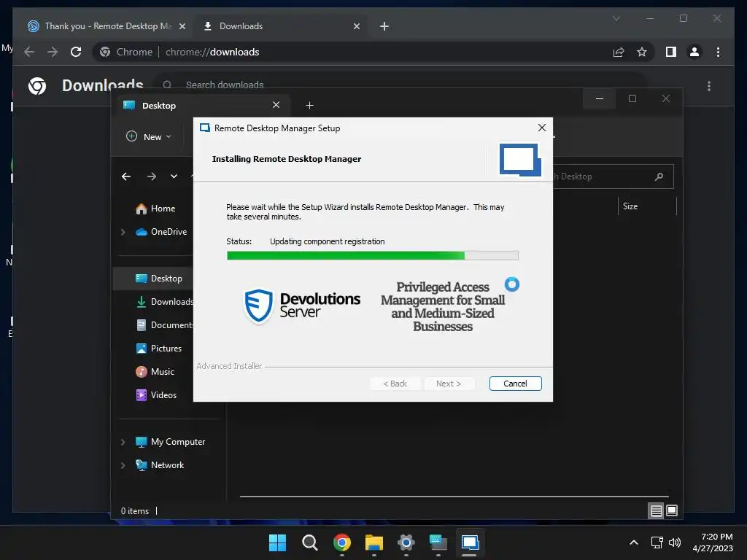Open the recent locations dropdown in File Explorer
747x560 pixels.
tap(174, 176)
